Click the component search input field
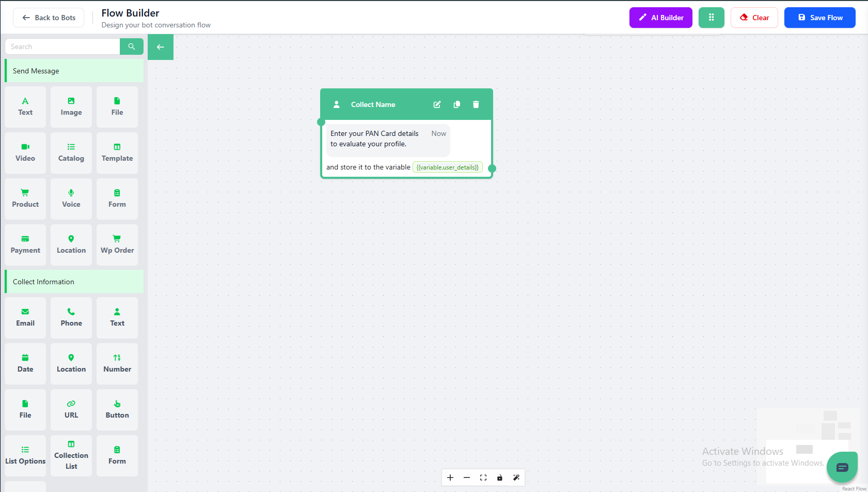The width and height of the screenshot is (868, 492). tap(63, 47)
